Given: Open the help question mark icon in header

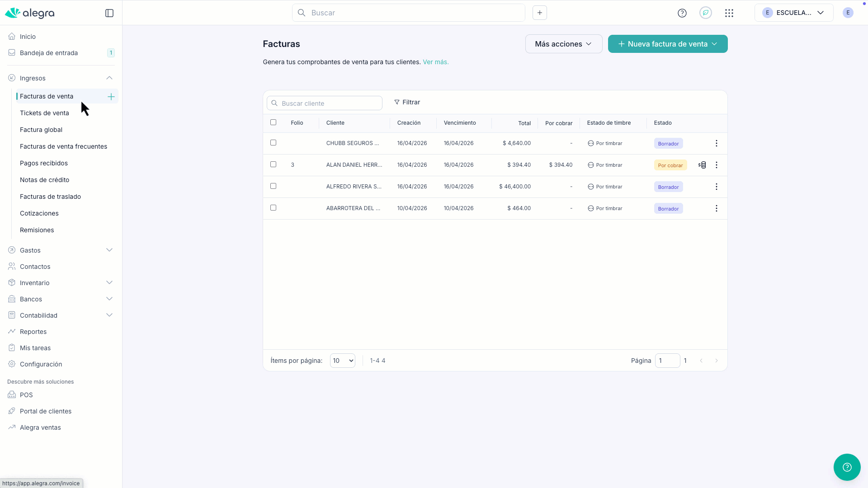Looking at the screenshot, I should tap(682, 13).
